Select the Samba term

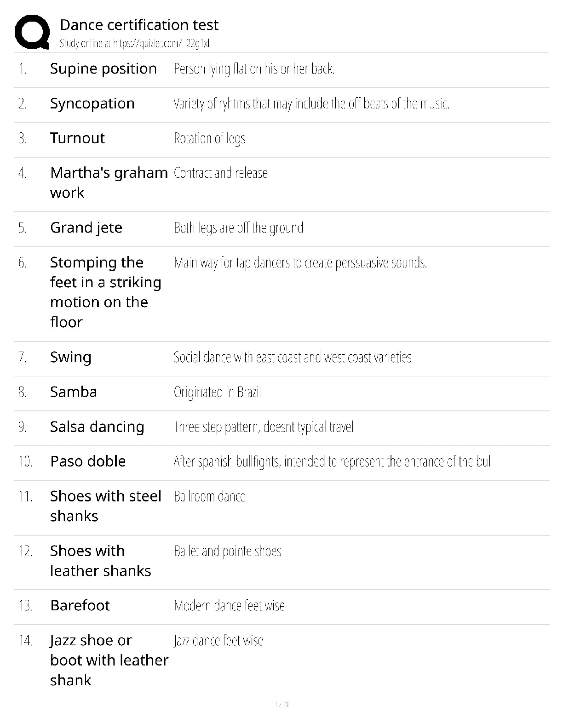point(73,392)
